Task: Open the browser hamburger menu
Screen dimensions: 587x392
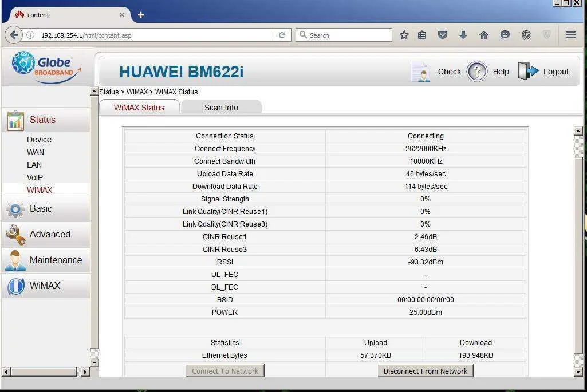Action: pos(571,35)
